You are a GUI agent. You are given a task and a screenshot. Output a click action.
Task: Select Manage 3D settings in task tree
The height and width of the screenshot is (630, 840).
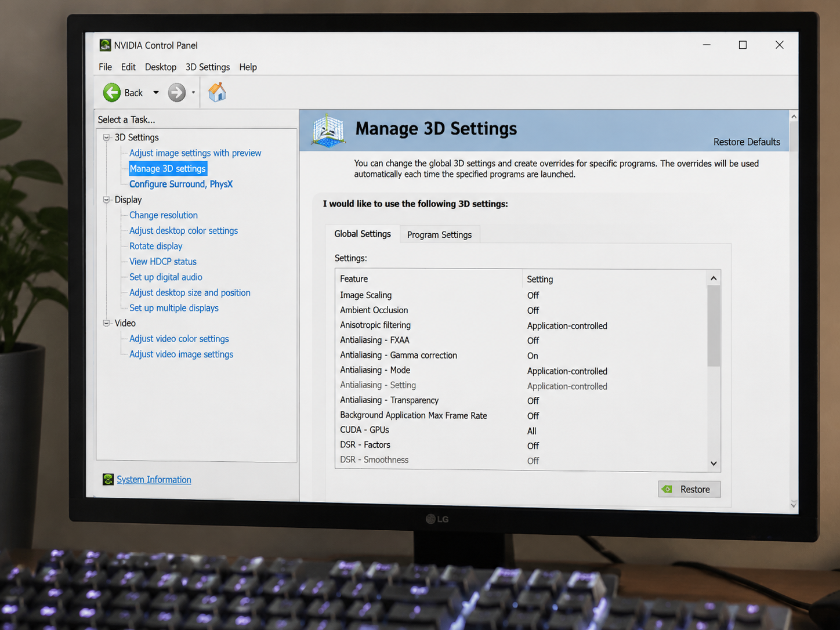pyautogui.click(x=168, y=168)
